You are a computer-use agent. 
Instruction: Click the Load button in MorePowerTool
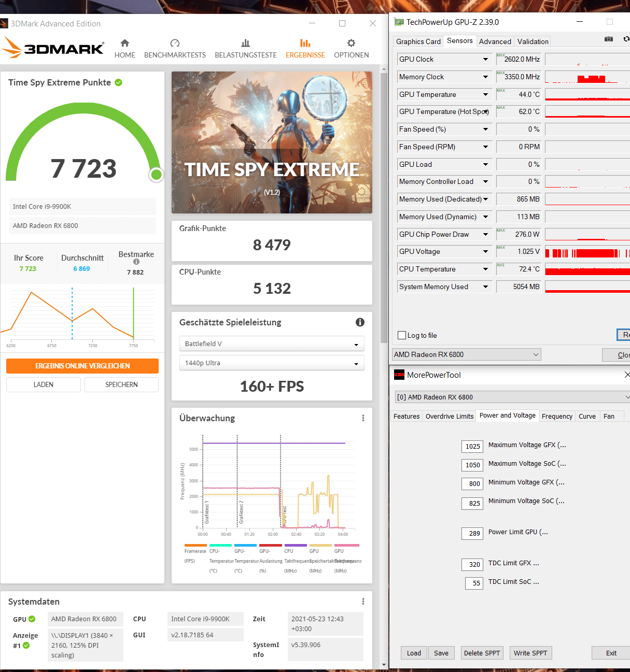414,653
